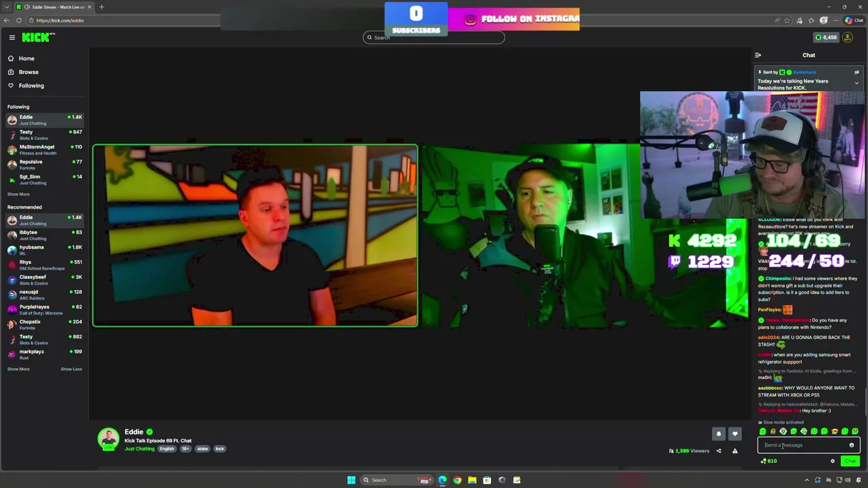Viewport: 868px width, 488px height.
Task: Open MsStormAngel channel in Following
Action: pos(44,150)
